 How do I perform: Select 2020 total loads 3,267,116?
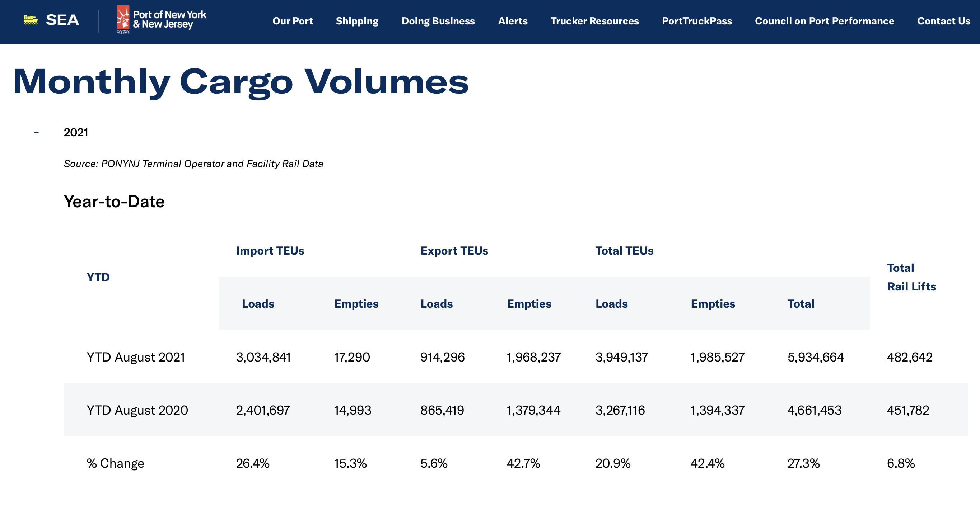pos(620,411)
